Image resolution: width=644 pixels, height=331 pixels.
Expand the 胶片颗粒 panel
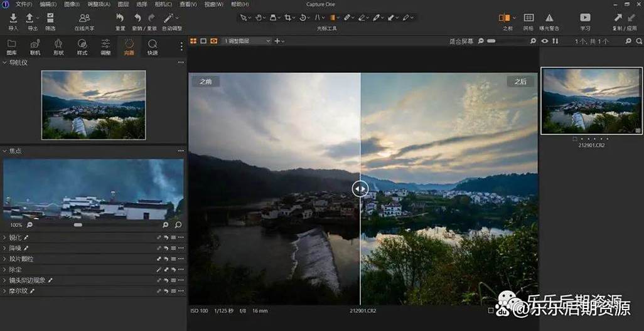pyautogui.click(x=4, y=259)
